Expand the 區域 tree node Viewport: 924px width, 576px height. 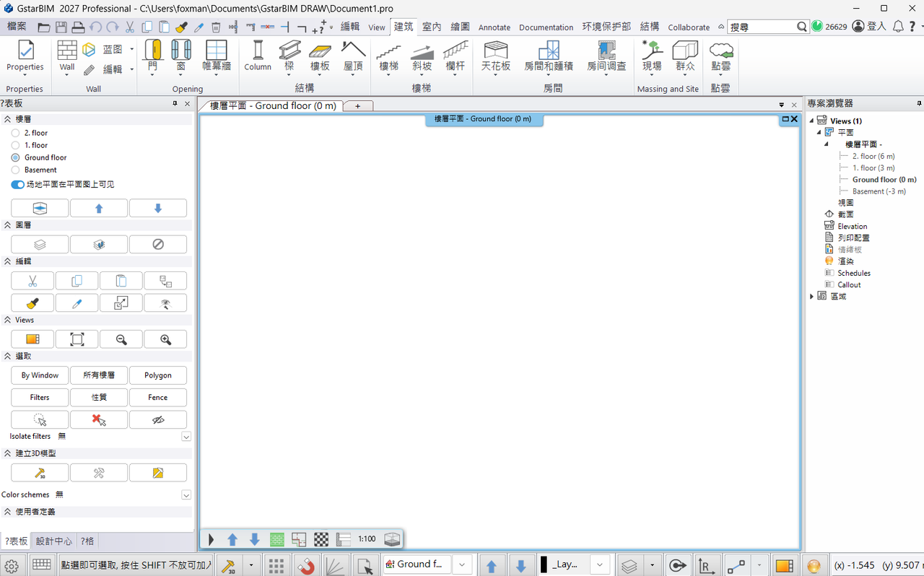coord(812,297)
